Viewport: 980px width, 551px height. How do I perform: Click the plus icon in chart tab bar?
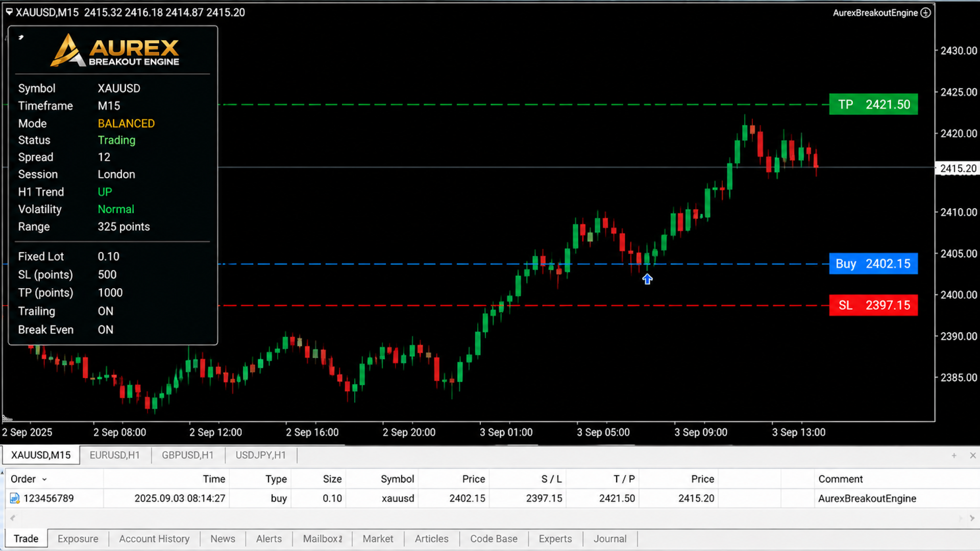coord(954,455)
